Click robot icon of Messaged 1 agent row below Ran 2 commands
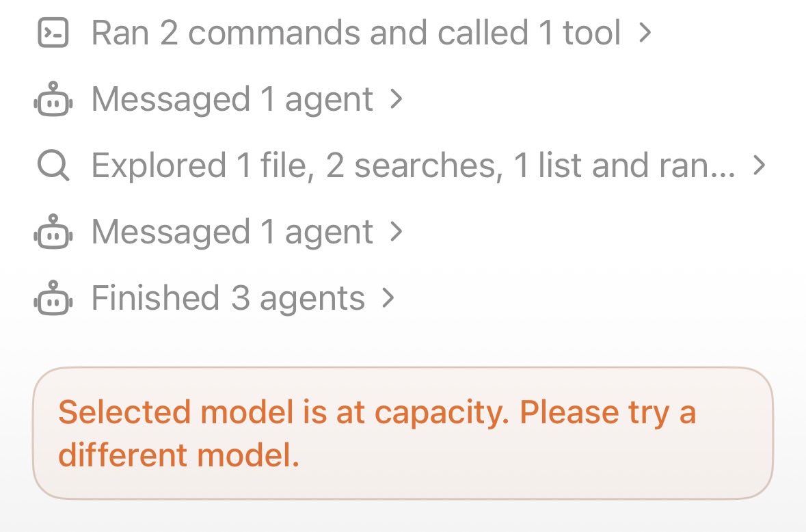 click(53, 98)
